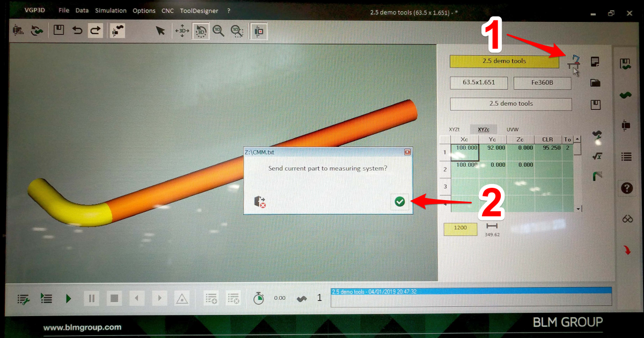Click the help question mark icon
The image size is (644, 338).
click(x=626, y=188)
